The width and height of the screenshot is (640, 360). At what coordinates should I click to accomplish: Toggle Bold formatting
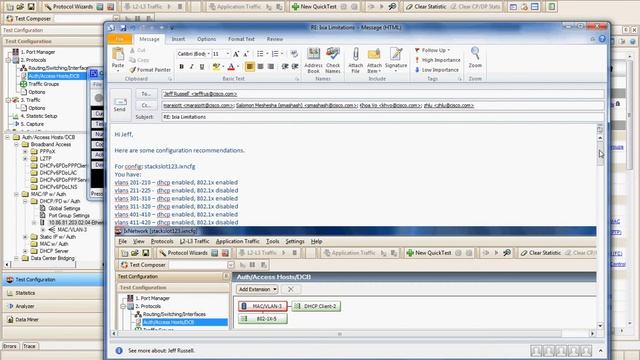182,66
